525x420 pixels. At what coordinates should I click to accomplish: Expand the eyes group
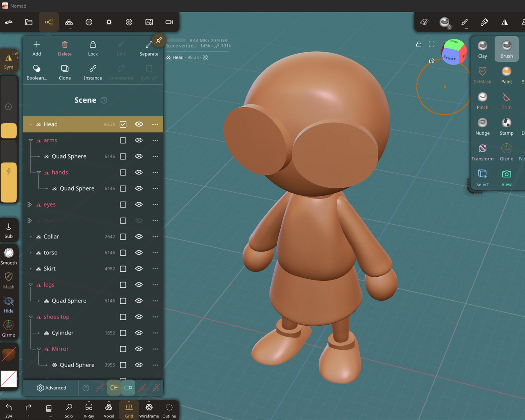tap(30, 205)
